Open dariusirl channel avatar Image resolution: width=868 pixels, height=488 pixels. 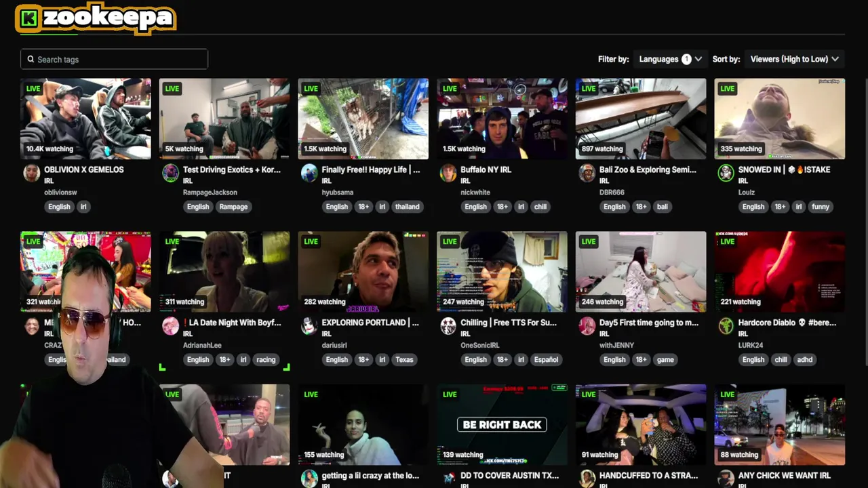coord(309,326)
